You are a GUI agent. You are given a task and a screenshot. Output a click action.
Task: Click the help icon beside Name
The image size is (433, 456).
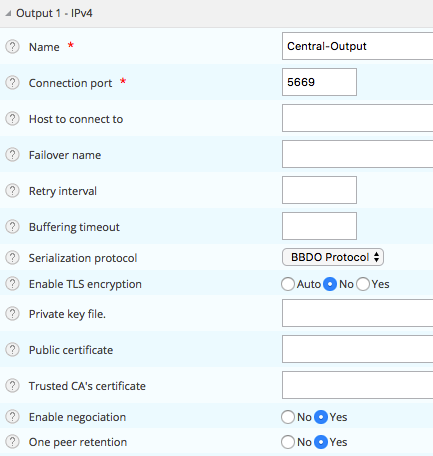[12, 47]
